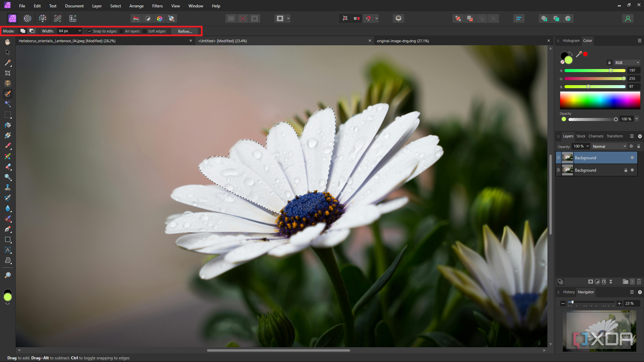Select the Artistic Text tool

[8, 250]
